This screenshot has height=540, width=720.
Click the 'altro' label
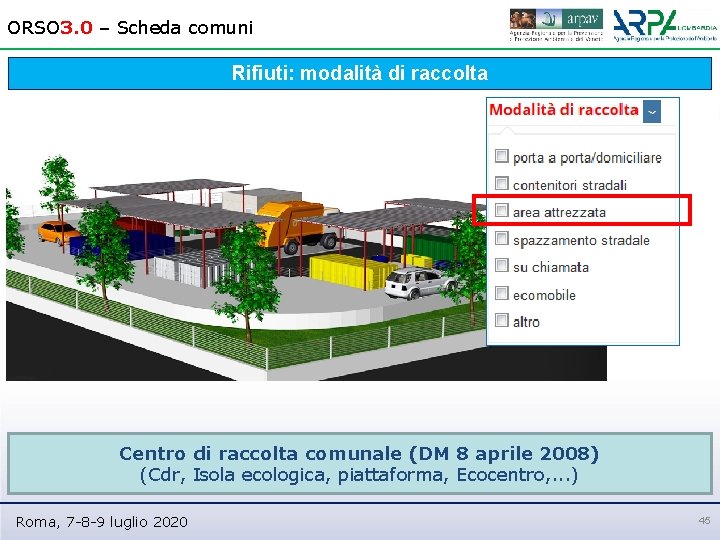[x=526, y=322]
